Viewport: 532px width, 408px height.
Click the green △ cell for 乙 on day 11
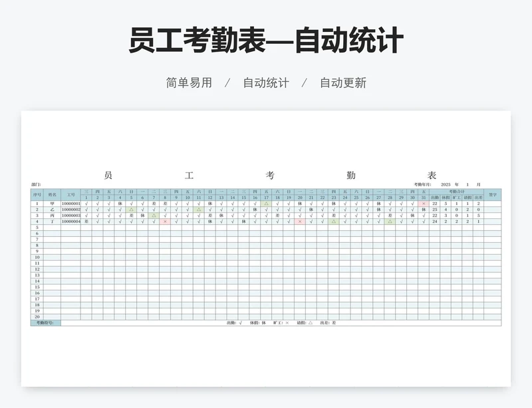[199, 210]
